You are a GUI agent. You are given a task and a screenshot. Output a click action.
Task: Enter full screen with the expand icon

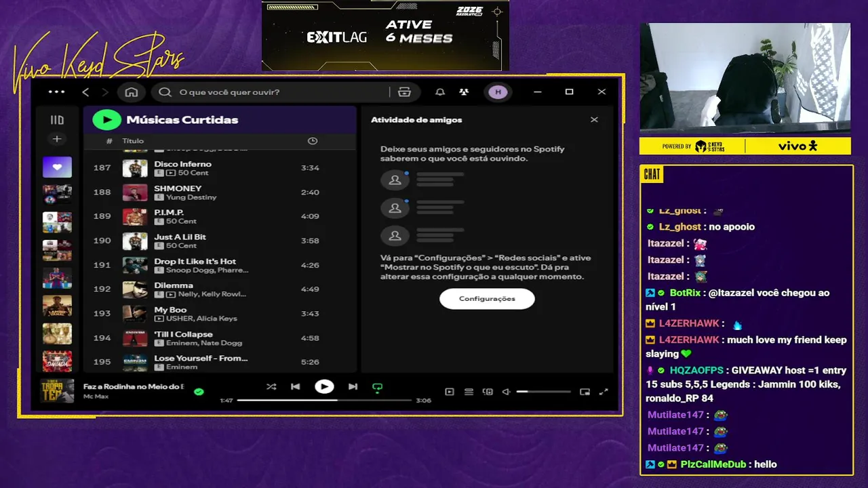[x=604, y=392]
